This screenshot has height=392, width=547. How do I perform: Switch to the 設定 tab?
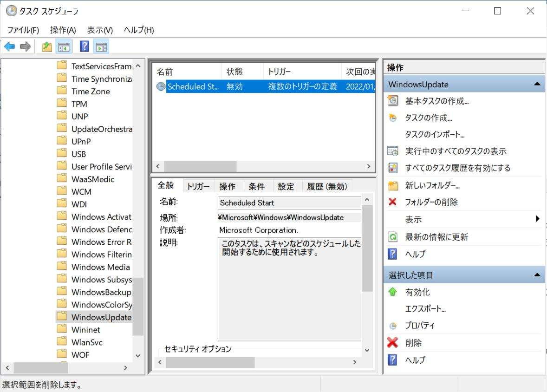[286, 186]
